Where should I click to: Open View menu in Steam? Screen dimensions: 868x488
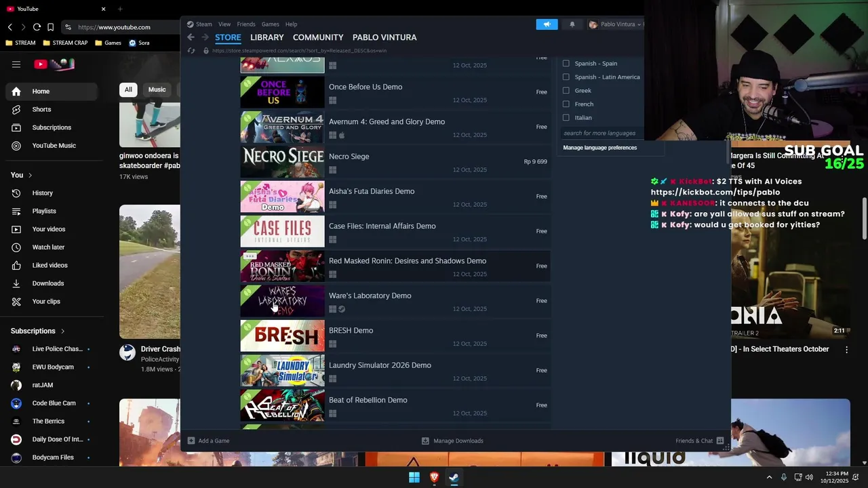pyautogui.click(x=224, y=24)
